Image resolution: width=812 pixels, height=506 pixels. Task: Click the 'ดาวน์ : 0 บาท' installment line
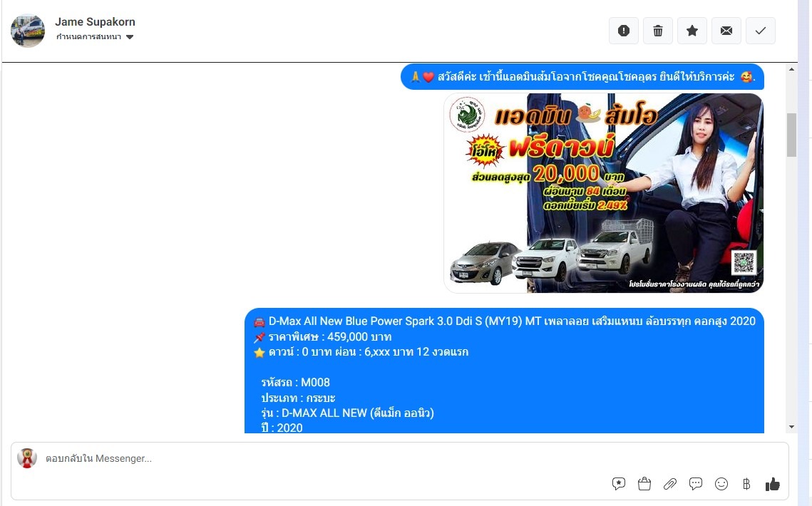click(x=361, y=351)
